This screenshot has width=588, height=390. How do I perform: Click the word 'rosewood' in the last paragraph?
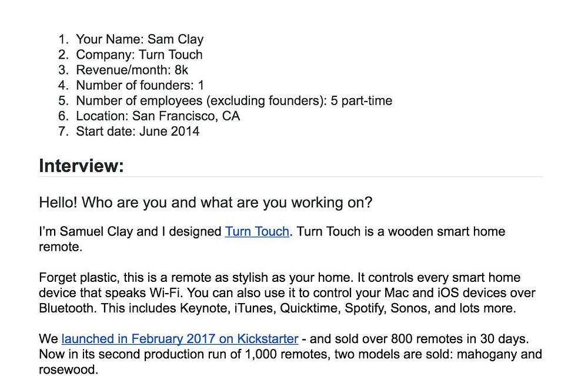tap(68, 370)
